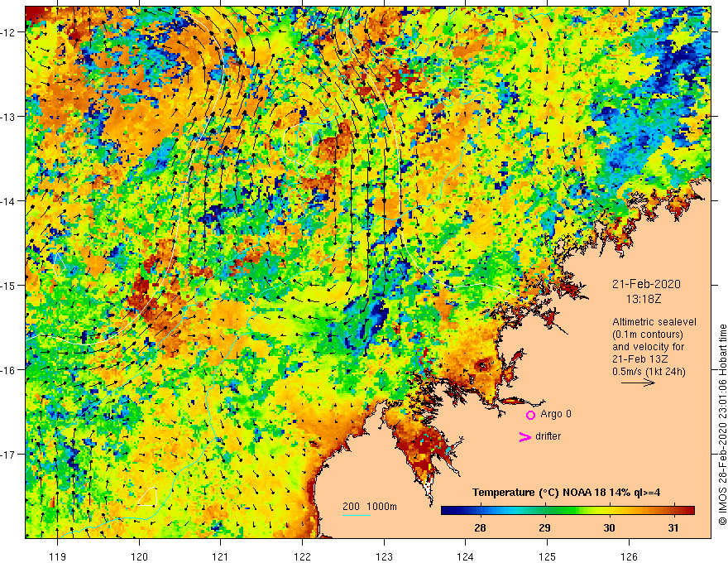
Task: Click the longitude axis label 121
Action: (x=221, y=556)
